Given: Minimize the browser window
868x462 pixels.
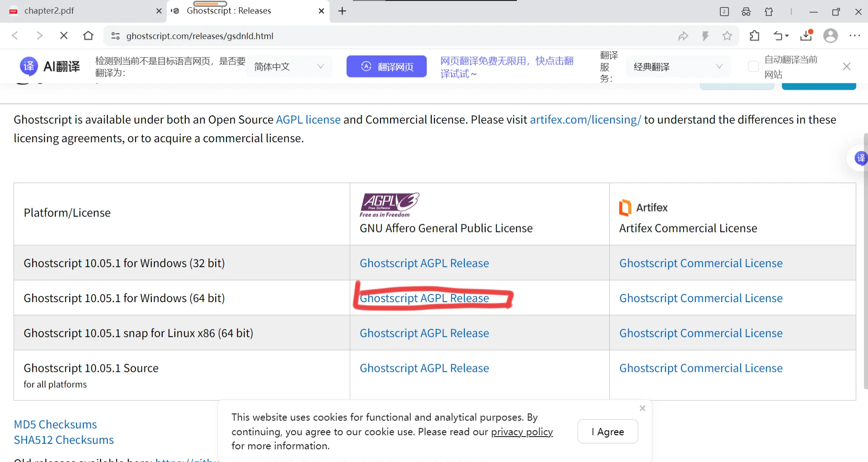Looking at the screenshot, I should click(x=814, y=12).
